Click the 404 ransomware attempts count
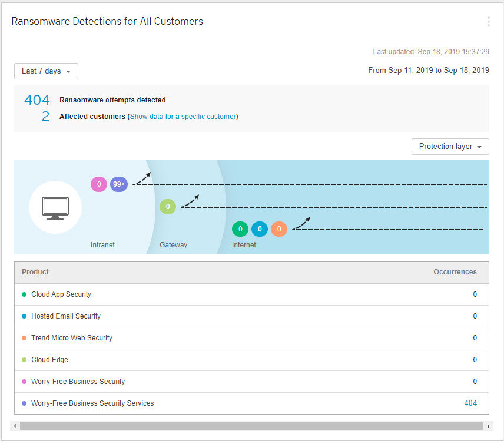The image size is (504, 444). [x=37, y=100]
